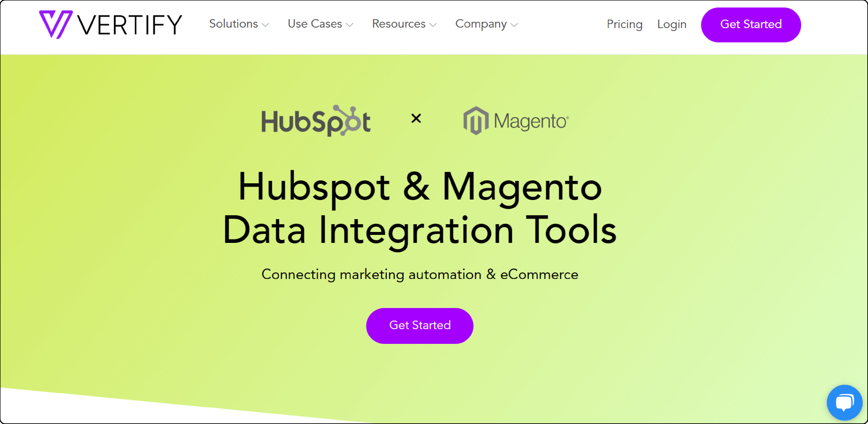868x424 pixels.
Task: Click Get Started in the header
Action: [751, 25]
